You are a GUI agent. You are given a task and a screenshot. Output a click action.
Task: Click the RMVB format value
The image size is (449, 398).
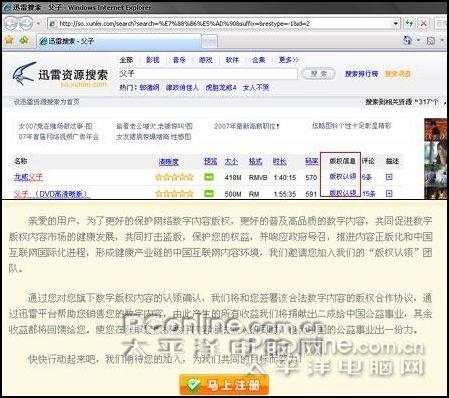258,177
